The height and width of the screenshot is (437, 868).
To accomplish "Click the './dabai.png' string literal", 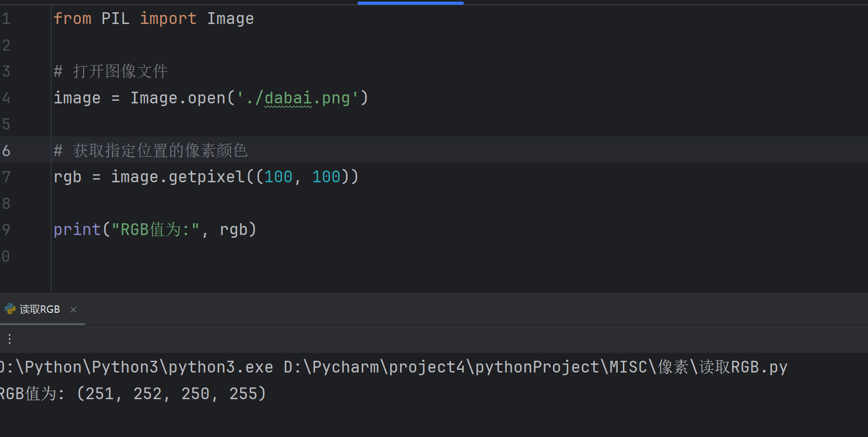I will tap(298, 98).
